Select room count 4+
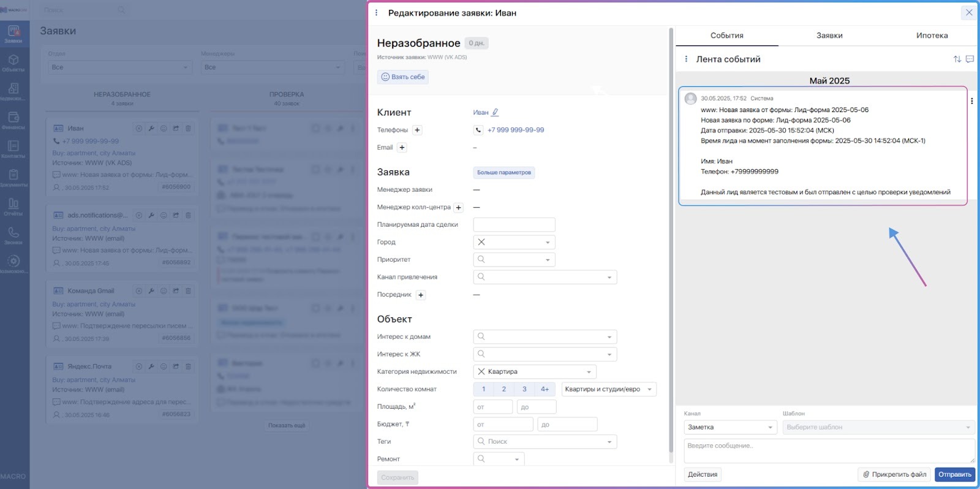Viewport: 980px width, 489px height. tap(545, 389)
